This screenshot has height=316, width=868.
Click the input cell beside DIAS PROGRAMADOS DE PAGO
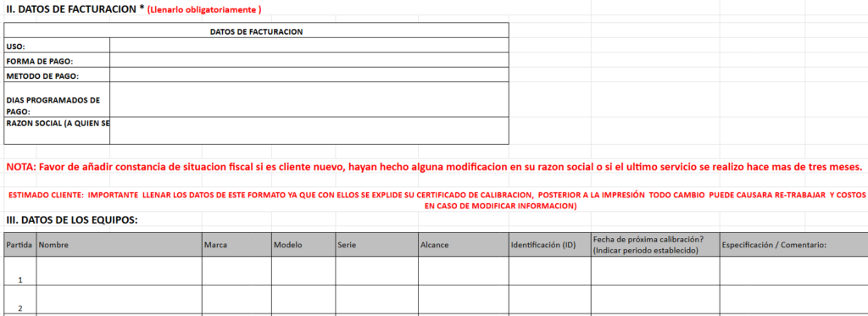(309, 100)
